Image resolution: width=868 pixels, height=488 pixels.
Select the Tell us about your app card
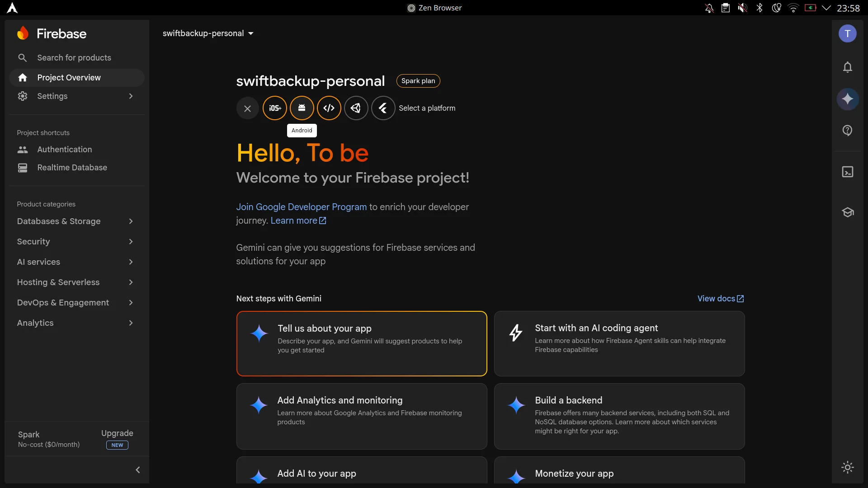(362, 343)
